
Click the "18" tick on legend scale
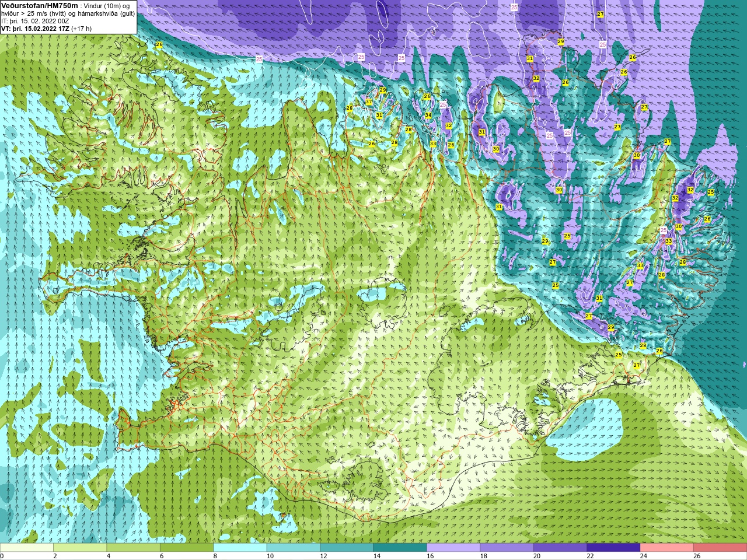point(484,556)
